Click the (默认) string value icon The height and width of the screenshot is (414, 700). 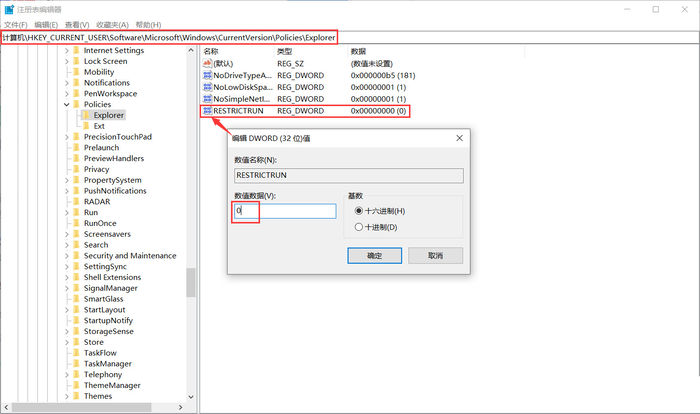click(x=207, y=63)
